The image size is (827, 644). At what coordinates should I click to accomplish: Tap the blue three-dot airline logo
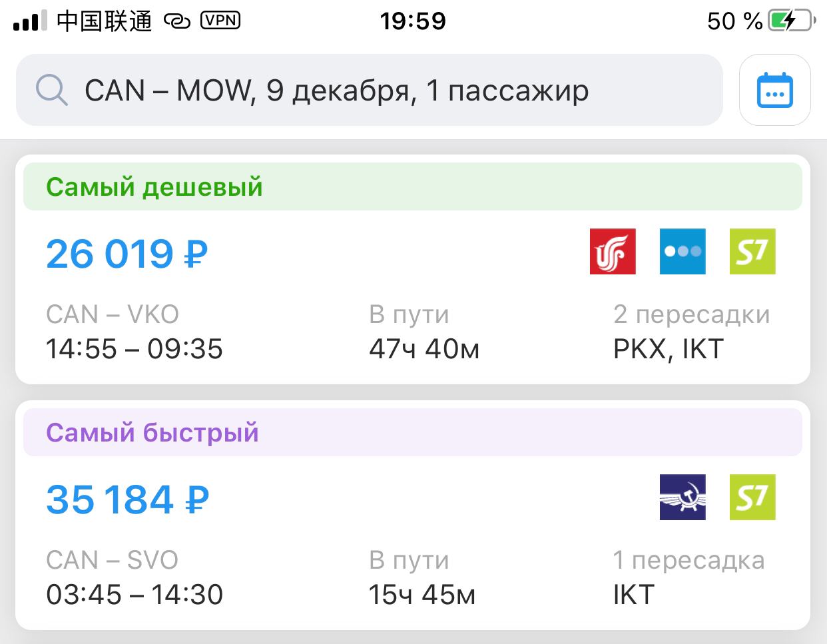tap(683, 252)
